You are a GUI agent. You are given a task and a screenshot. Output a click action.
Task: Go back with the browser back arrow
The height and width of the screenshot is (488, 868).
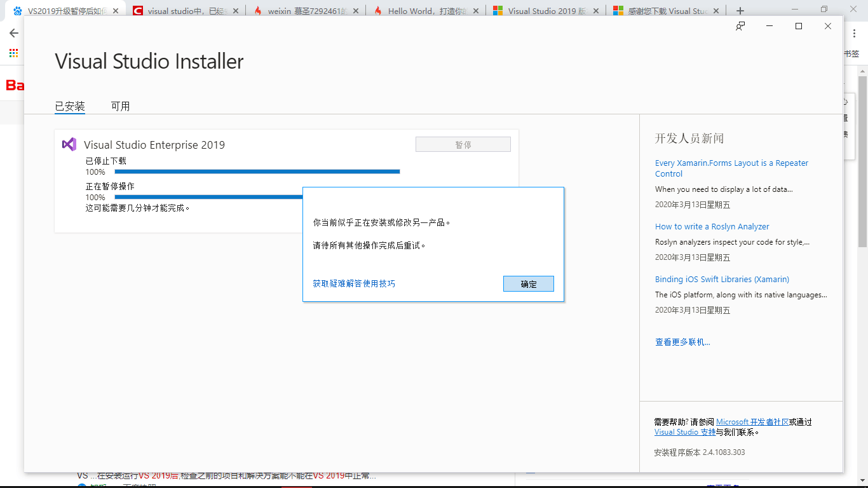[x=14, y=33]
